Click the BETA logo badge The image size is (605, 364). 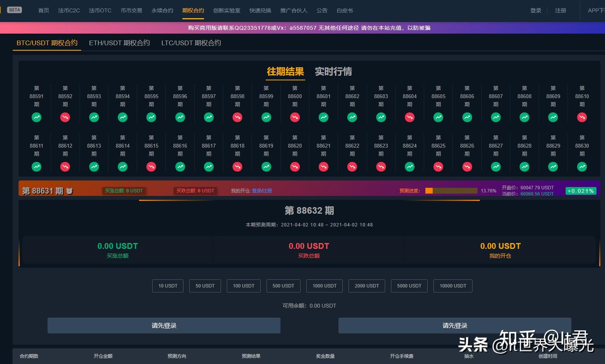(15, 10)
